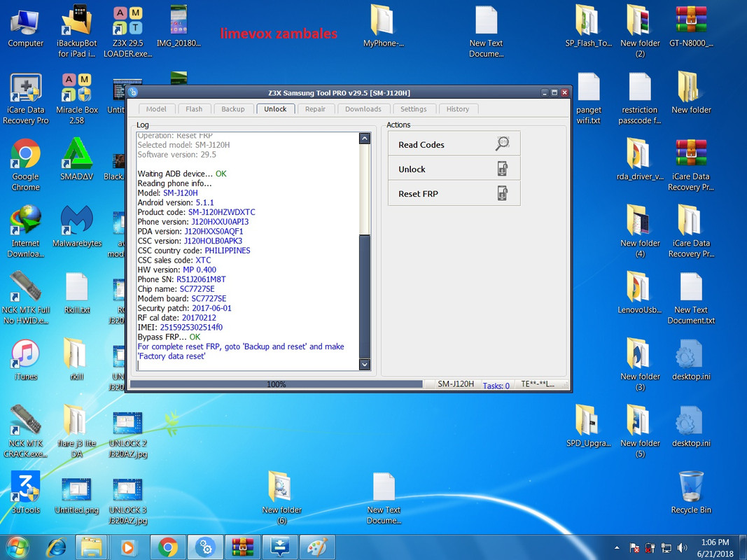Select the 3uTools desktop icon
747x560 pixels.
coord(26,493)
